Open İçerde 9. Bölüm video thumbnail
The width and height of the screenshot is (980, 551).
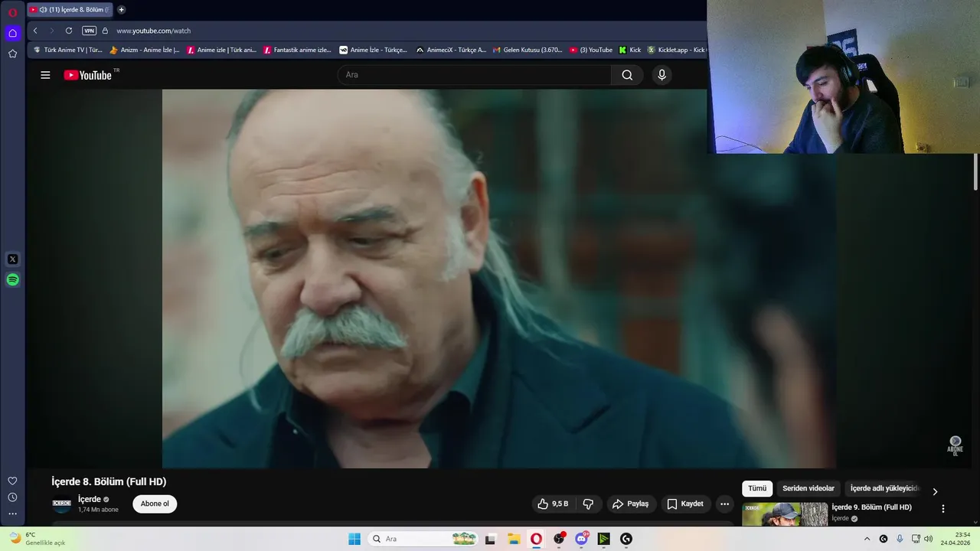tap(785, 514)
